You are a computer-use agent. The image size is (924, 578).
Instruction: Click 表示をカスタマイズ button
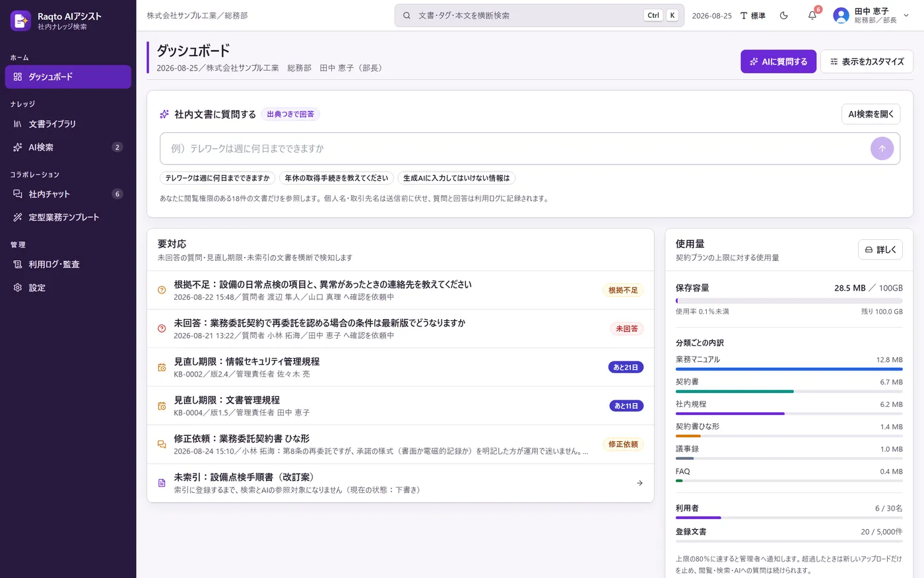[867, 61]
